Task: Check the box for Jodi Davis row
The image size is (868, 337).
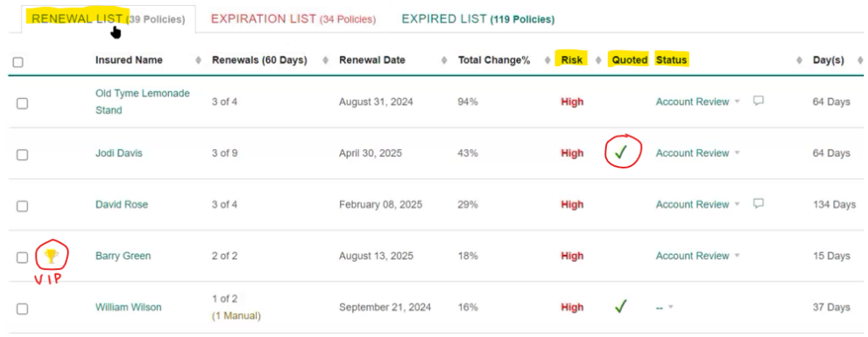Action: [22, 155]
